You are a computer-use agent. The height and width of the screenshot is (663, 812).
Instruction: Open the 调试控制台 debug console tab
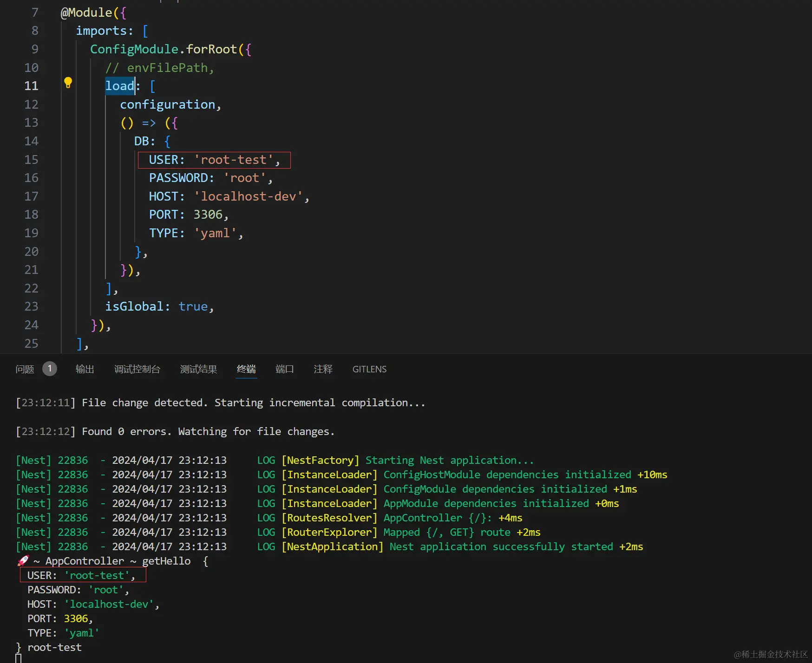coord(138,369)
